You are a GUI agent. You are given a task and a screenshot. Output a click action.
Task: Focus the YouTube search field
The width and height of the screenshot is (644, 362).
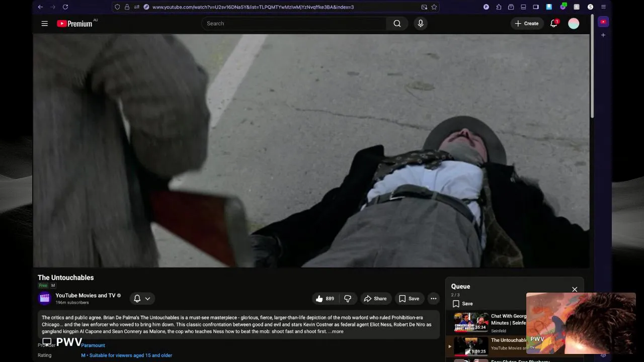click(294, 24)
